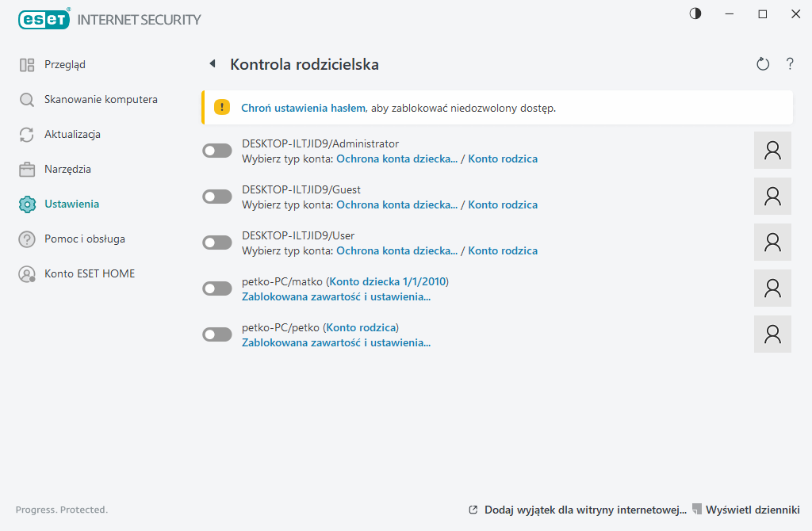Screen dimensions: 812x531
Task: Enable the petko-PC/matko child account switch
Action: (216, 288)
